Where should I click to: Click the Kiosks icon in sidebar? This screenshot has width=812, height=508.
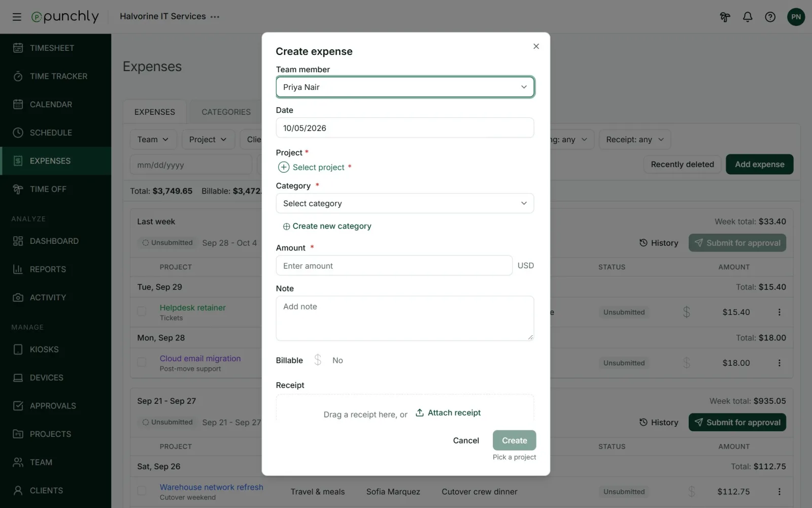tap(18, 350)
